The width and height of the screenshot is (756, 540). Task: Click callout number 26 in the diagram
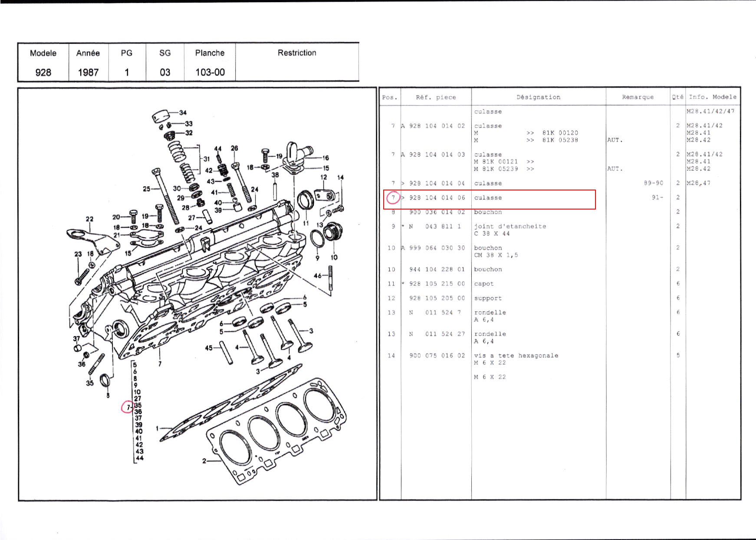pos(234,148)
